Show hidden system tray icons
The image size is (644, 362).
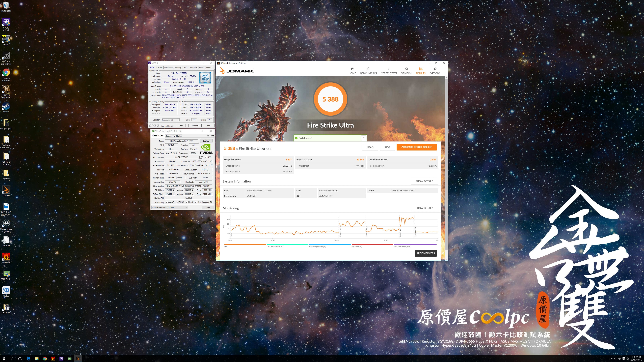click(611, 359)
